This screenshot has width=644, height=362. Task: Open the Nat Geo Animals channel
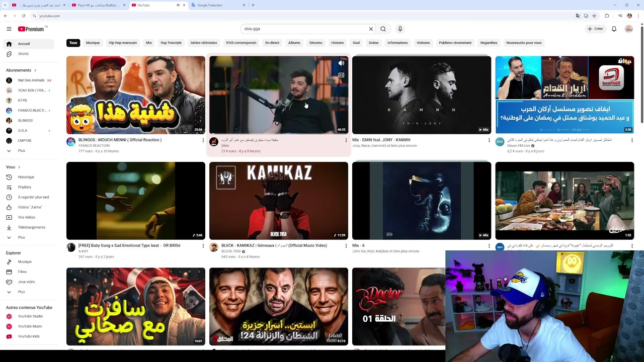coord(28,80)
